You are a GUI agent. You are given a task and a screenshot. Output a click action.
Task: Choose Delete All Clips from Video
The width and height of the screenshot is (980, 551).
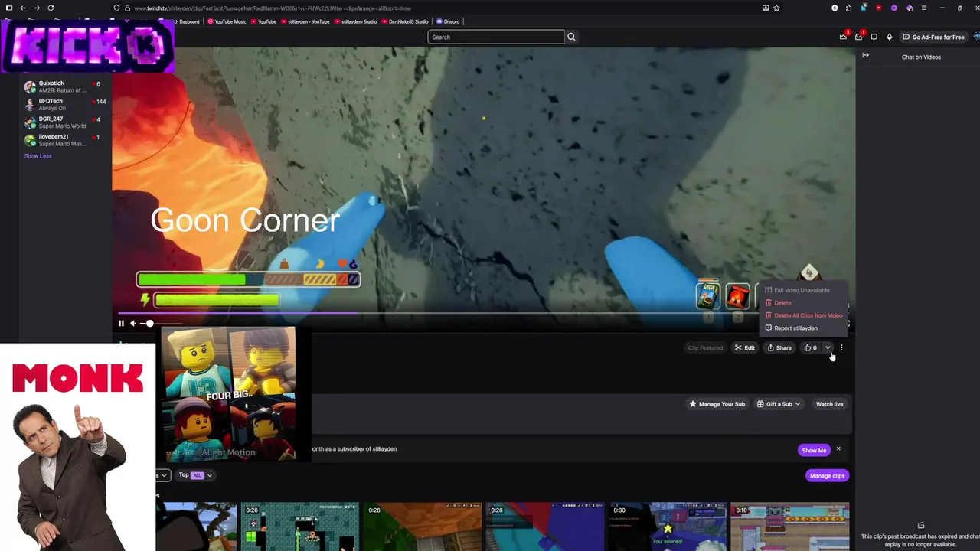(x=805, y=315)
